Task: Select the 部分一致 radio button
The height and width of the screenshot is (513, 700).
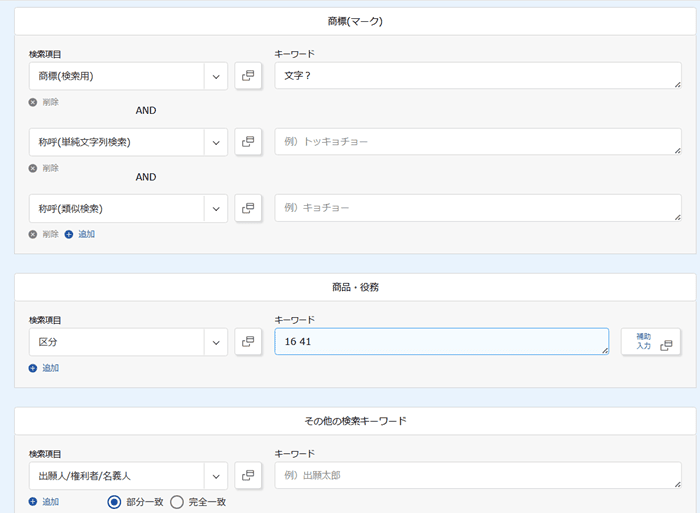Action: click(x=114, y=502)
